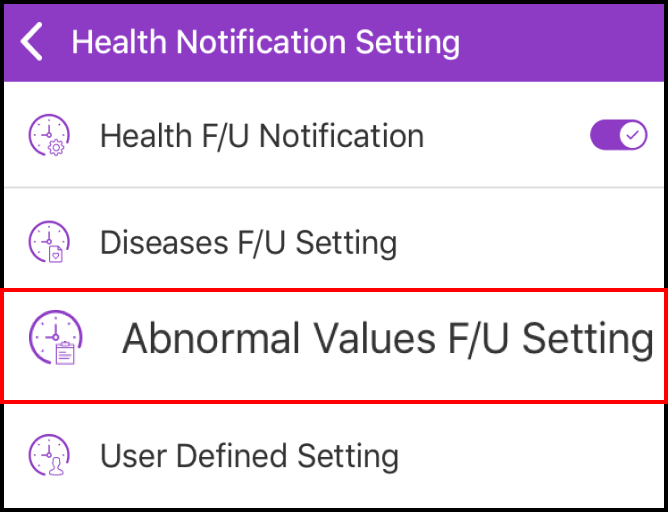Go back using the header arrow
668x512 pixels.
(x=32, y=43)
